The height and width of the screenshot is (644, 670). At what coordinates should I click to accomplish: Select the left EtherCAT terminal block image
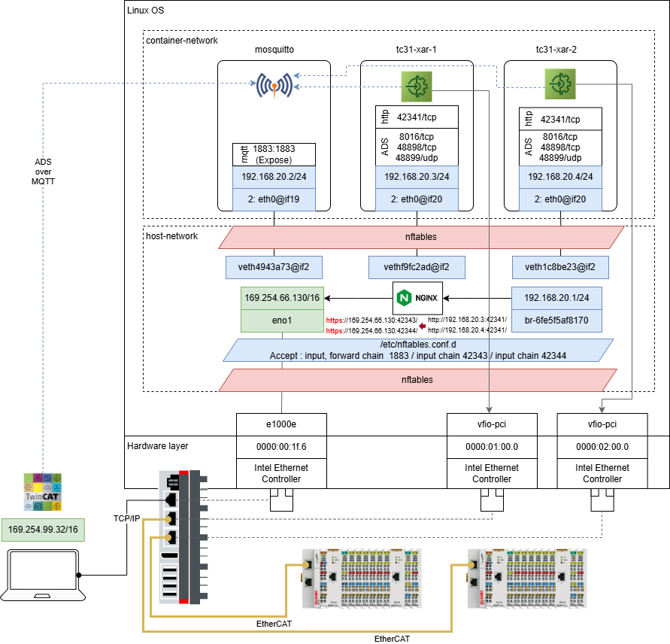click(360, 578)
